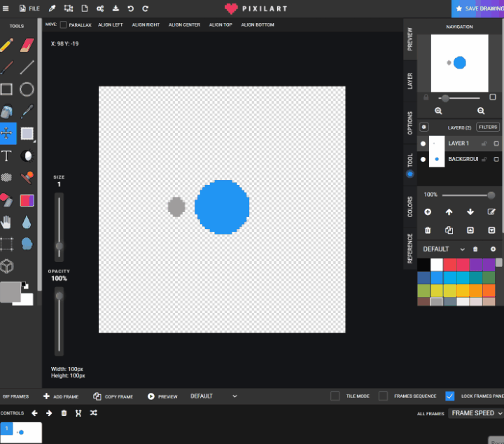Open the Layer side tab
Screen dimensions: 504x444
pos(409,81)
